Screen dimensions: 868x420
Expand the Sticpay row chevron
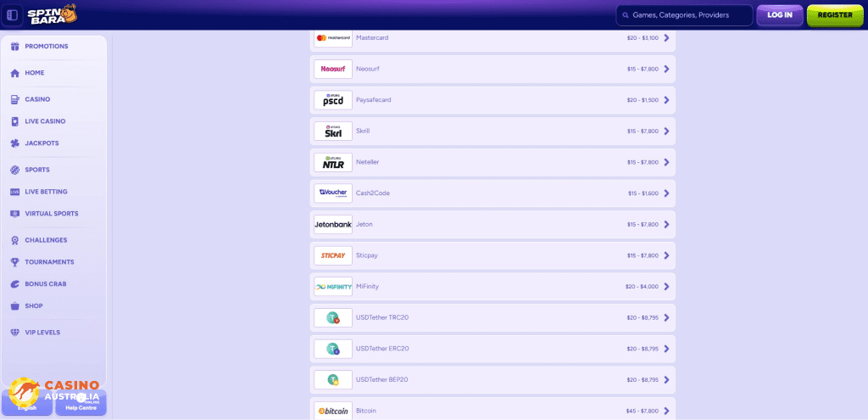pyautogui.click(x=666, y=255)
